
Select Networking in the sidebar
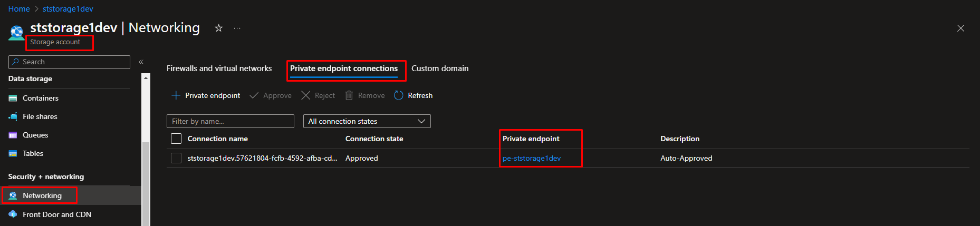tap(42, 195)
